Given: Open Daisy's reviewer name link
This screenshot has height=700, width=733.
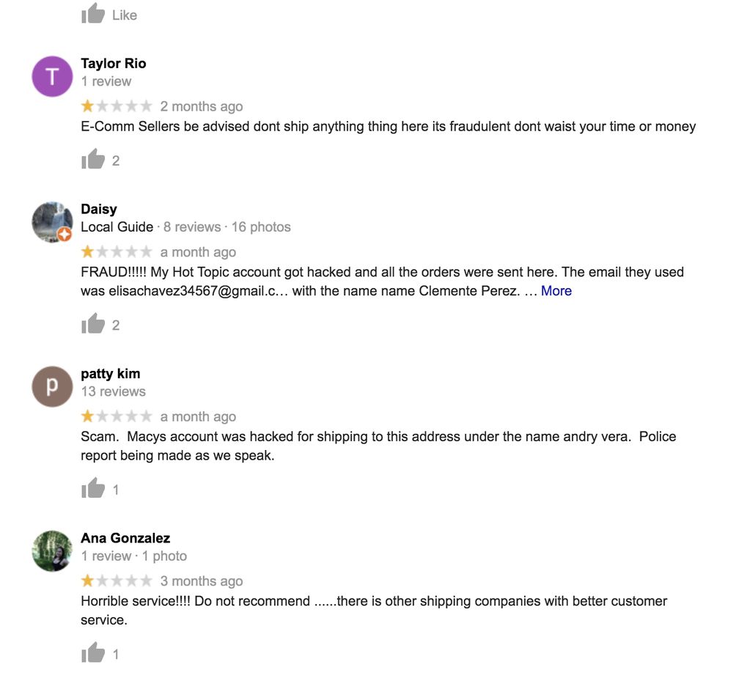Looking at the screenshot, I should tap(99, 209).
